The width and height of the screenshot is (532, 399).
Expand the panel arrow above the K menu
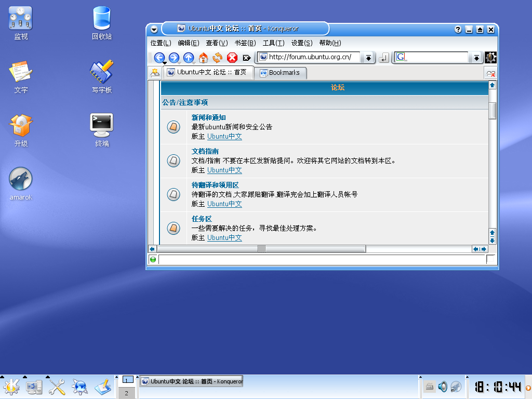click(x=2, y=377)
